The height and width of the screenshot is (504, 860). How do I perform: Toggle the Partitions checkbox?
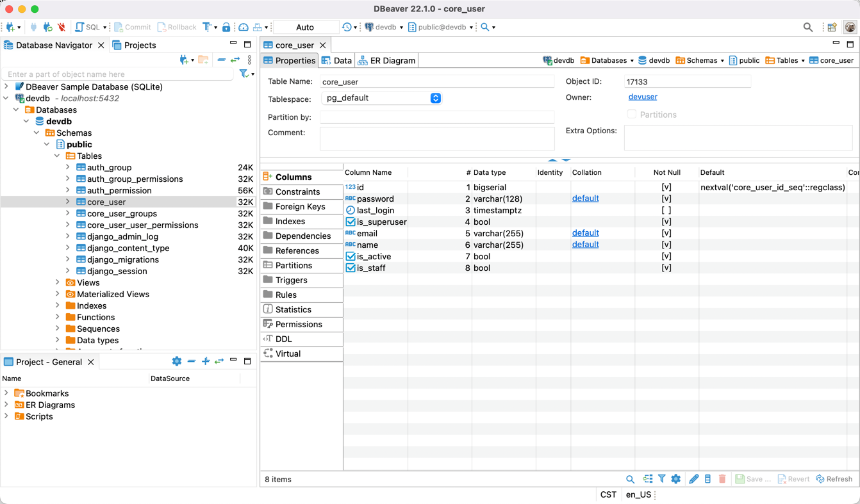[x=632, y=115]
